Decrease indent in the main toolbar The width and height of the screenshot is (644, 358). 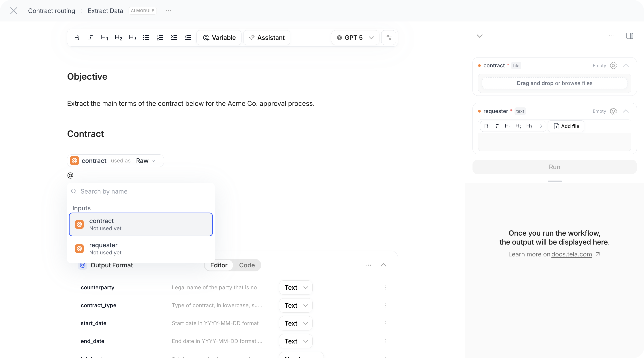coord(188,38)
